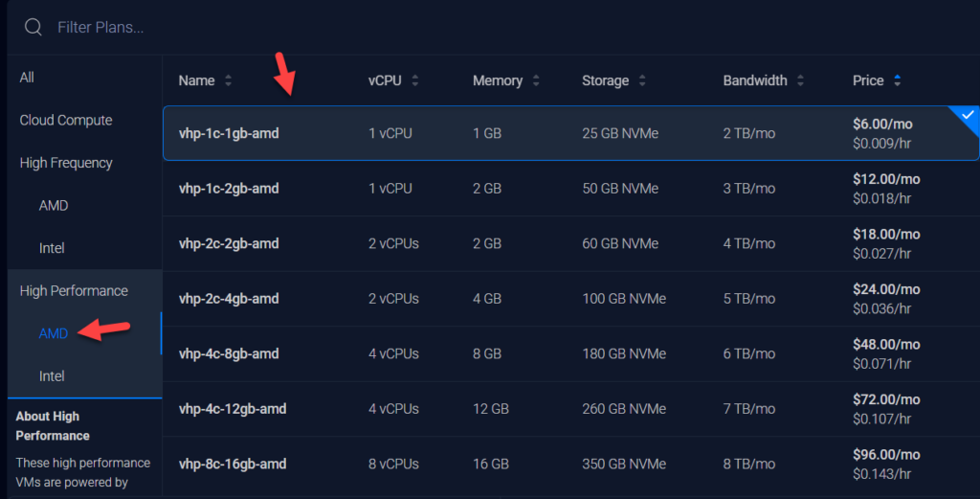Viewport: 980px width, 499px height.
Task: Click the search magnifier icon
Action: 33,27
